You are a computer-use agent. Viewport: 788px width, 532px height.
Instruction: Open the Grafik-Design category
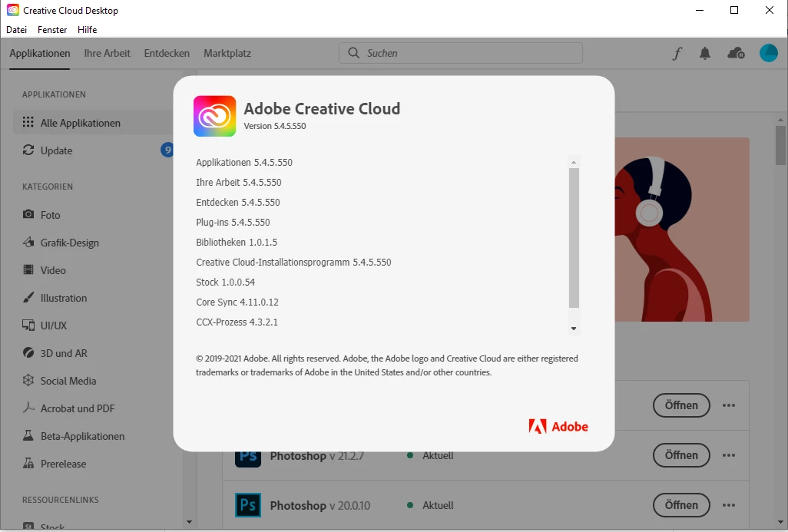pyautogui.click(x=69, y=243)
